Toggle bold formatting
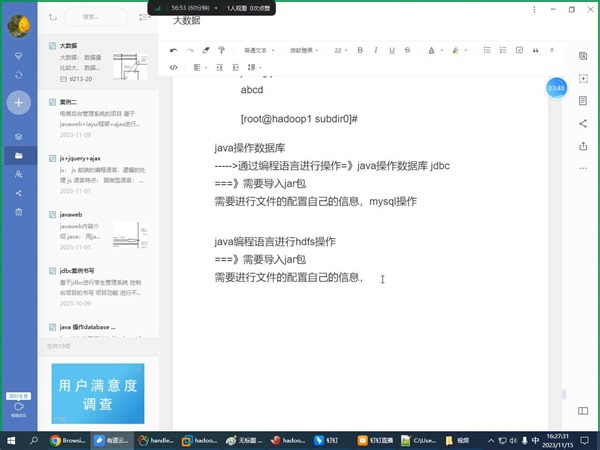Viewport: 600px width, 450px height. [360, 50]
